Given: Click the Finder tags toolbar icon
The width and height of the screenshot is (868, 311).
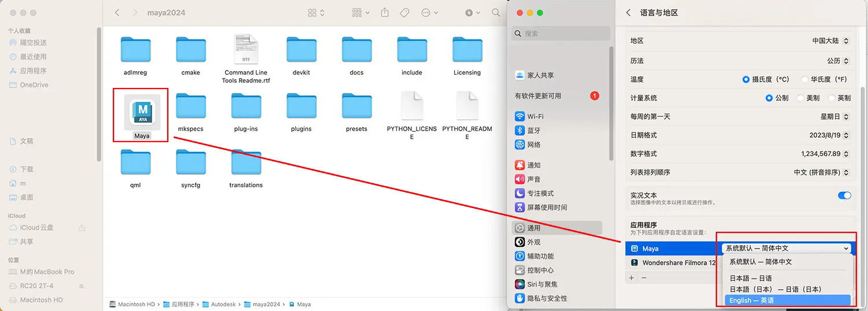Looking at the screenshot, I should coord(404,12).
